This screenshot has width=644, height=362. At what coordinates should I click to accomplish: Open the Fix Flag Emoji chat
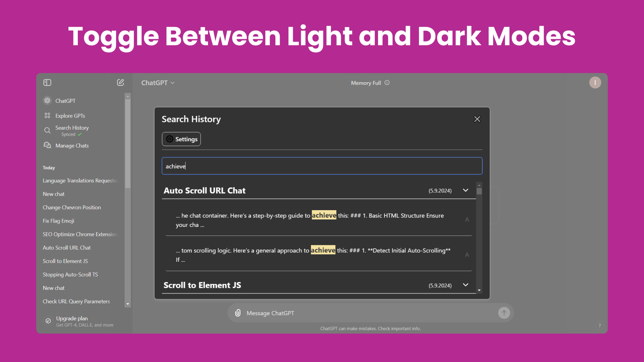[x=58, y=221]
